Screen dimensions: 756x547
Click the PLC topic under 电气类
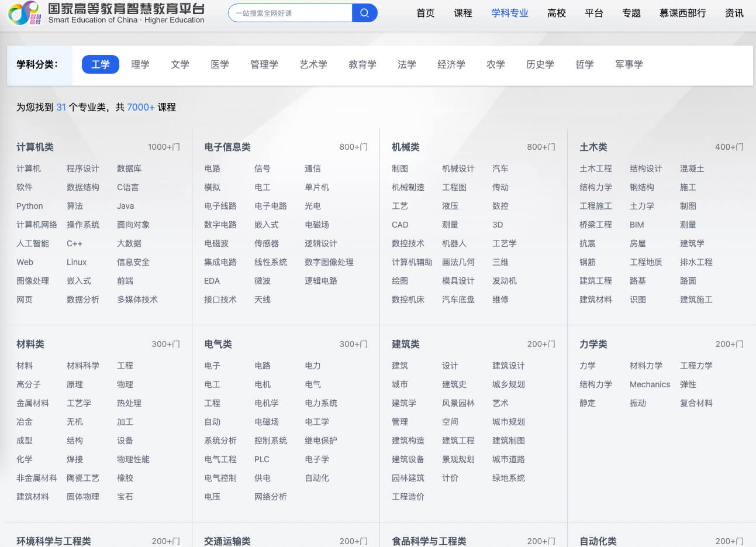point(262,459)
